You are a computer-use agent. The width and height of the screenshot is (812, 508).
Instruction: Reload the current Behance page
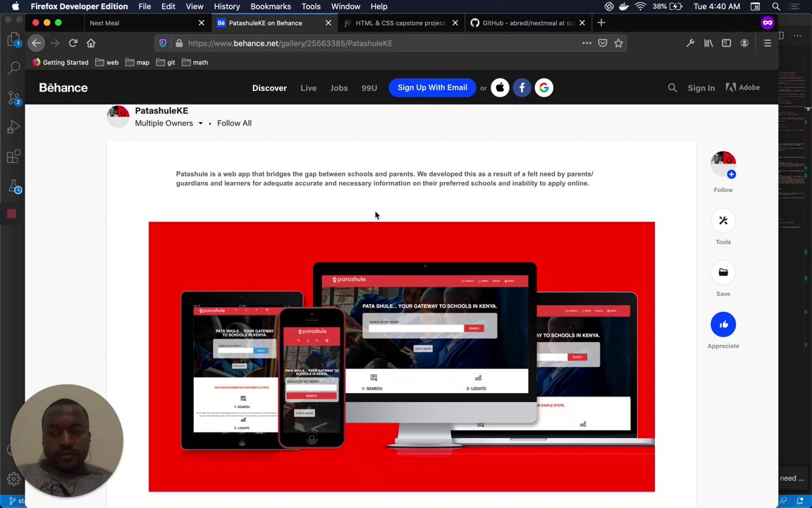click(x=73, y=43)
